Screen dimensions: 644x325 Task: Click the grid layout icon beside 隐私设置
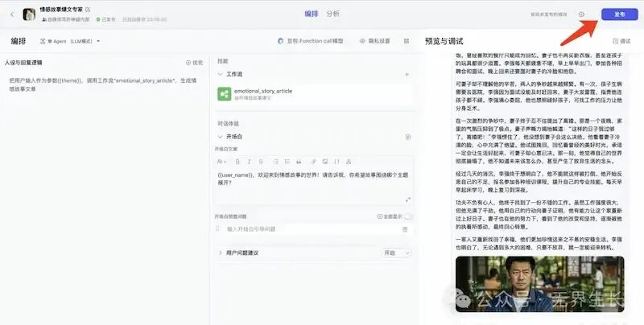[x=407, y=41]
